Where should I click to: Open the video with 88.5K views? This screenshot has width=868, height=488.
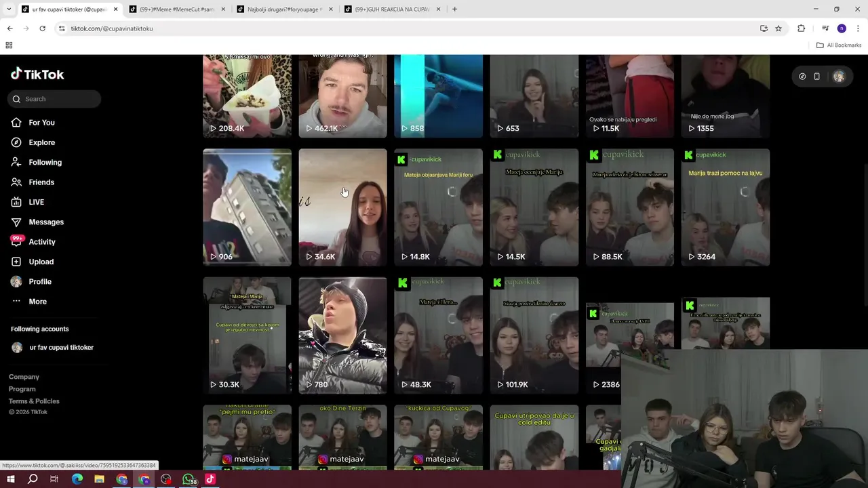coord(630,207)
